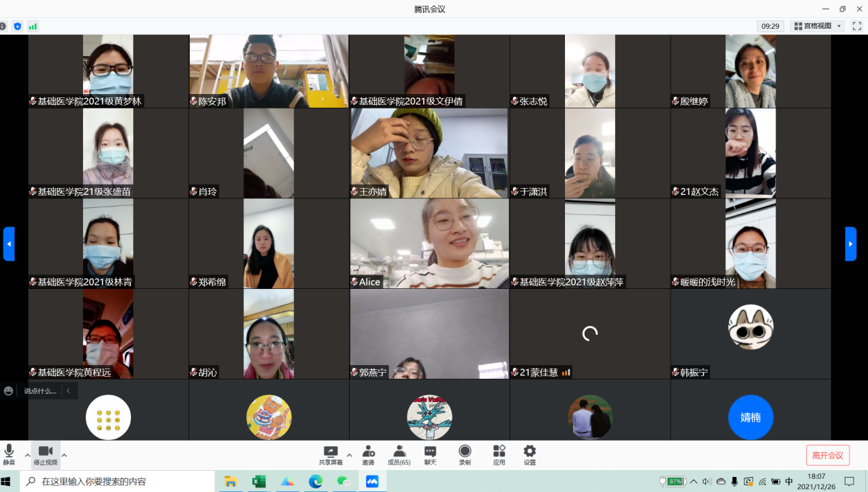
Task: Click name label 基础医学院黄程远
Action: 71,373
